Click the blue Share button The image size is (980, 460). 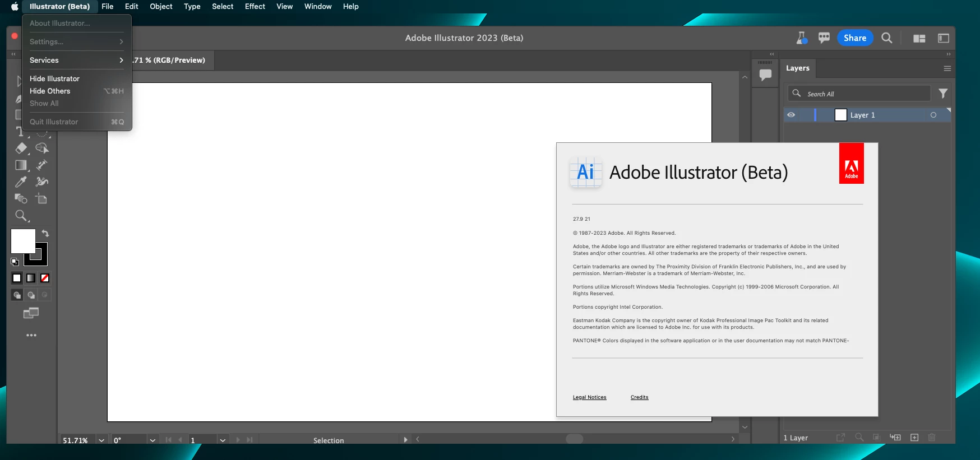855,38
